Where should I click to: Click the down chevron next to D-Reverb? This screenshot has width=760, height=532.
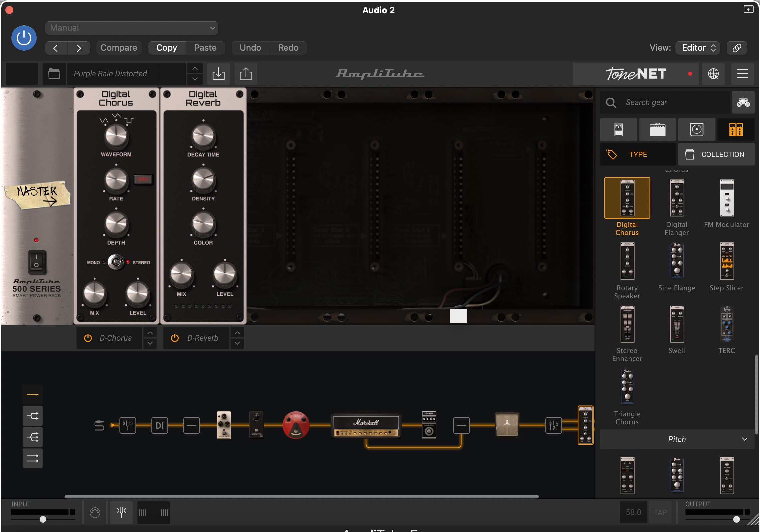coord(237,343)
